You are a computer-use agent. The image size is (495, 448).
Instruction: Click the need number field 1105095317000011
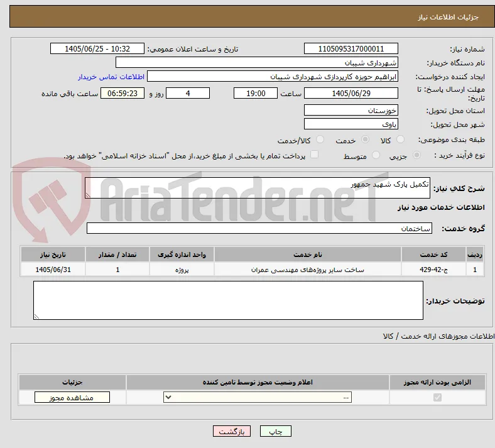coord(351,48)
